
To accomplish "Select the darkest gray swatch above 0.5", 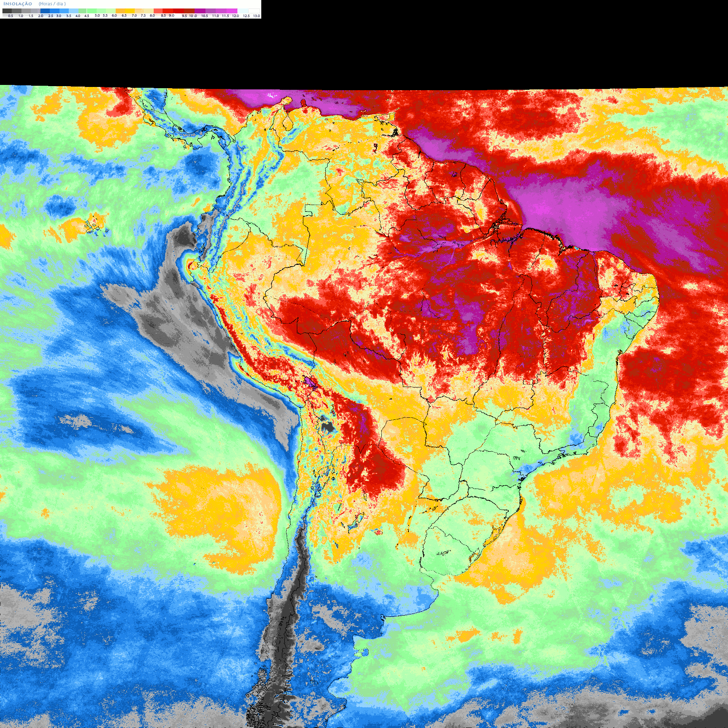I will (x=7, y=11).
